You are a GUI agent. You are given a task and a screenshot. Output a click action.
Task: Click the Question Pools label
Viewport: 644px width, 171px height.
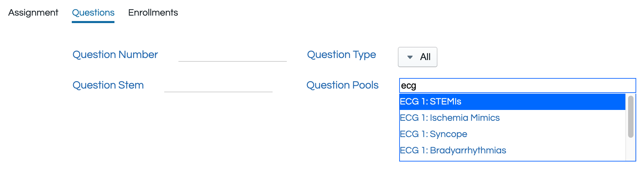(x=342, y=85)
